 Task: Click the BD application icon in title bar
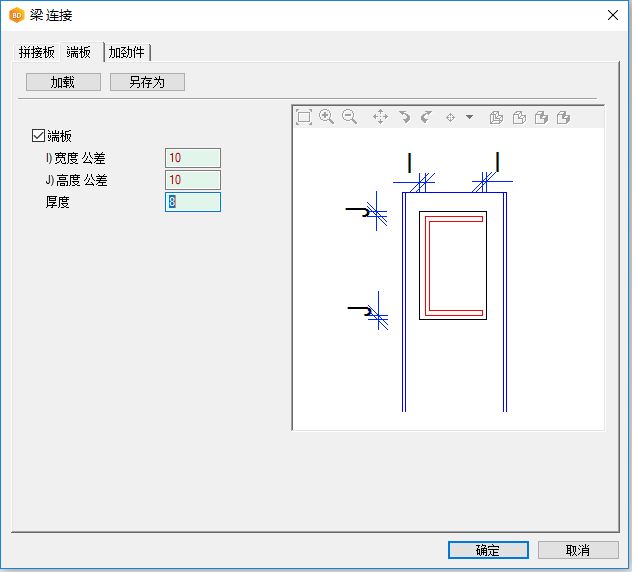tap(17, 15)
